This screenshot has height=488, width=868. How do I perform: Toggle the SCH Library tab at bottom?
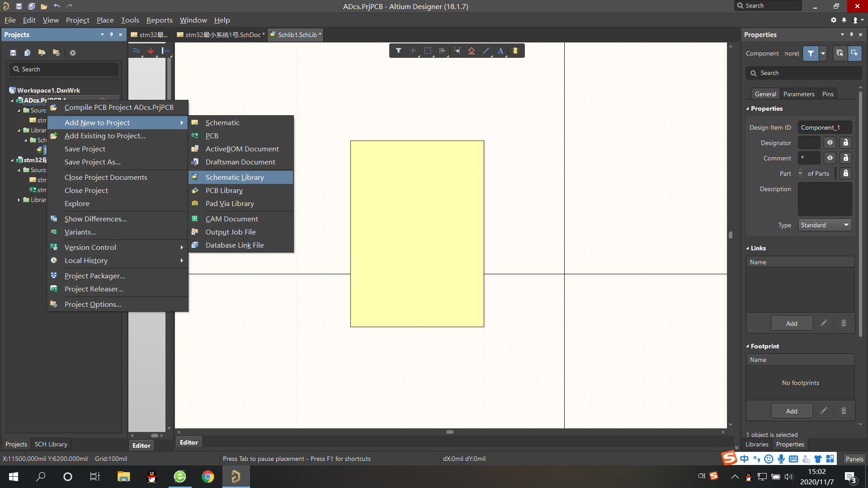[x=51, y=444]
